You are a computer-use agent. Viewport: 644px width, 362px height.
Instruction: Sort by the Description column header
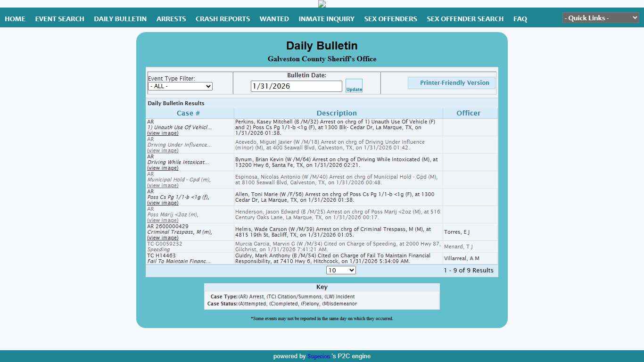(x=337, y=113)
